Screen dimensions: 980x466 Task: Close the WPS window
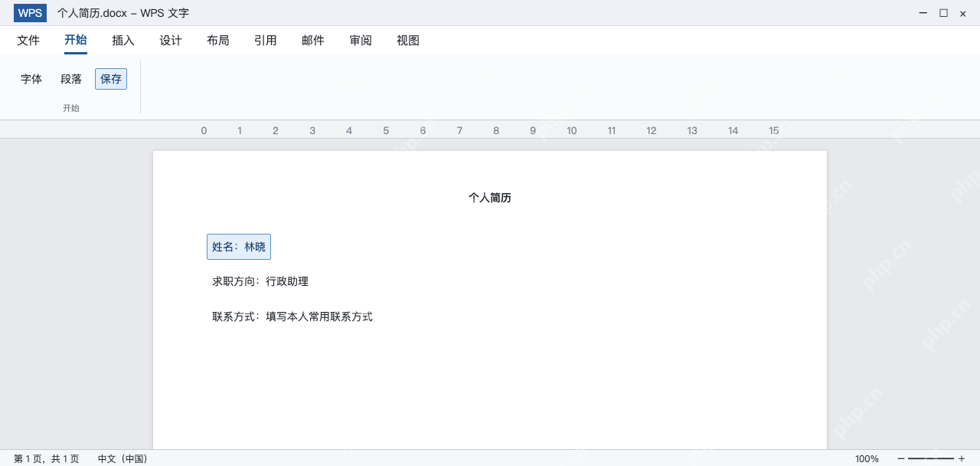963,13
